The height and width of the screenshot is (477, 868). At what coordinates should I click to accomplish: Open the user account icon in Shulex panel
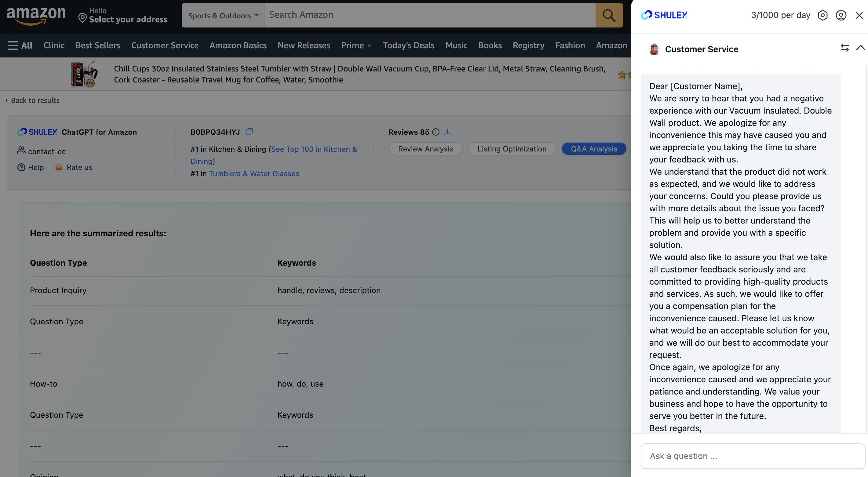point(841,16)
